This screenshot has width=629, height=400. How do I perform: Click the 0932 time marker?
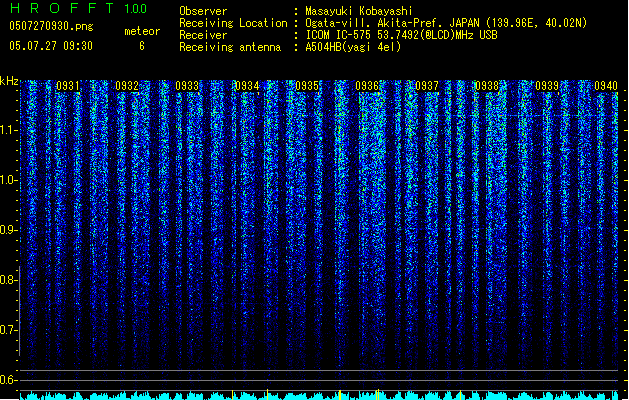pyautogui.click(x=127, y=86)
